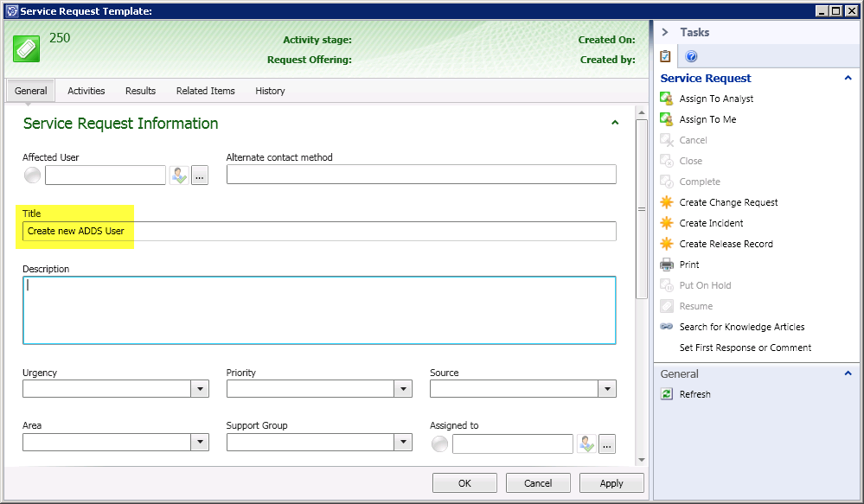Click the Print task printer icon
The image size is (864, 504).
[666, 265]
